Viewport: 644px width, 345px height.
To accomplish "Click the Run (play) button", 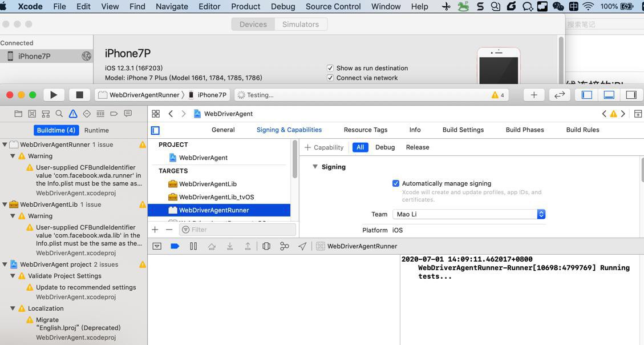I will (x=54, y=95).
